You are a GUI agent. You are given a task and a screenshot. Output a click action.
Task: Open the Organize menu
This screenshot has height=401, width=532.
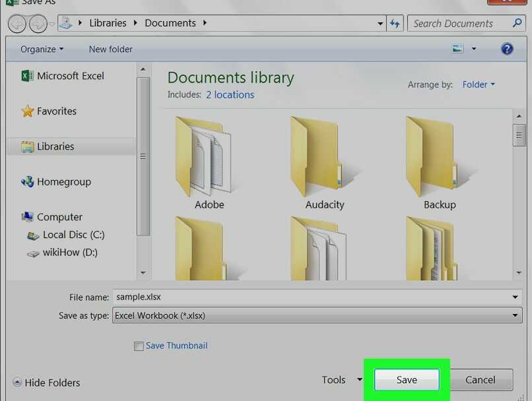point(40,48)
